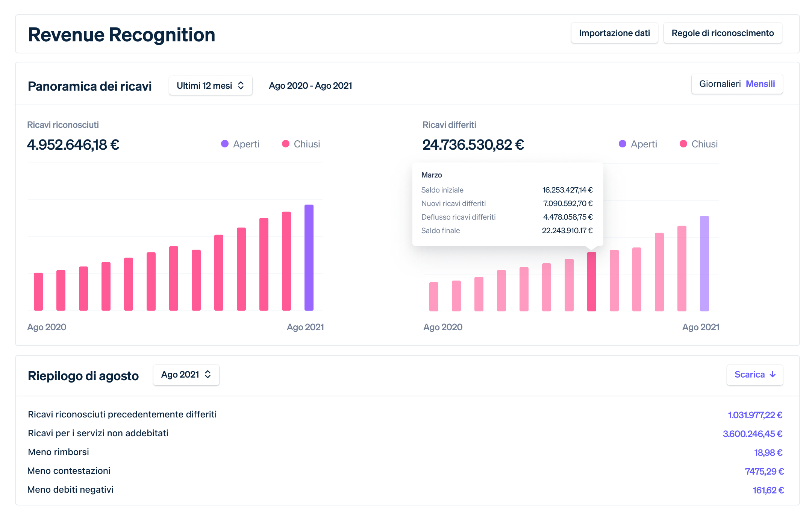
Task: Toggle Chiusi legend in Ricavi differiti chart
Action: pos(699,144)
